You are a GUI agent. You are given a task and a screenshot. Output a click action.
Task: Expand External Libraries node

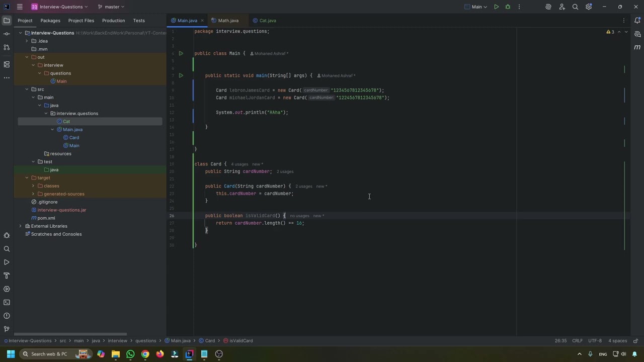21,226
